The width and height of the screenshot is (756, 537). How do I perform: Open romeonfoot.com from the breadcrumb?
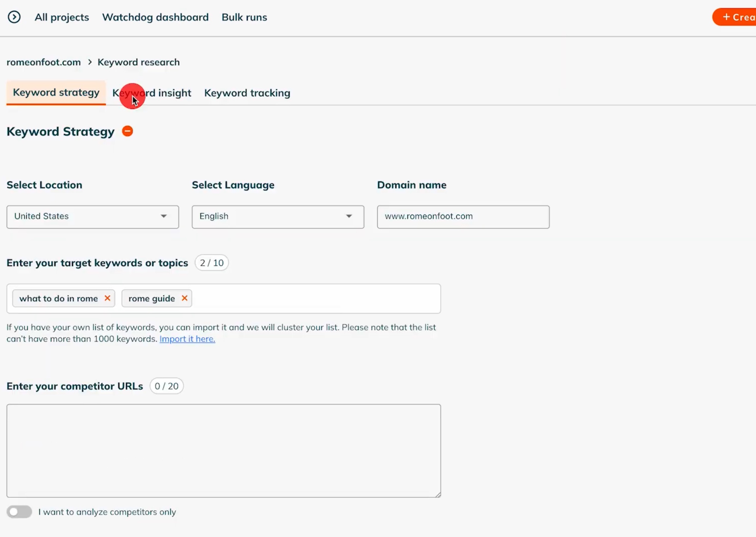click(x=43, y=62)
